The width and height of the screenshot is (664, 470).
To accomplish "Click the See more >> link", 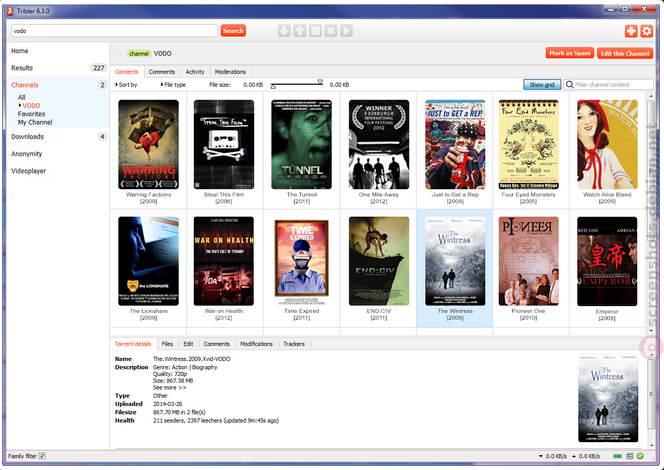I will click(x=169, y=387).
